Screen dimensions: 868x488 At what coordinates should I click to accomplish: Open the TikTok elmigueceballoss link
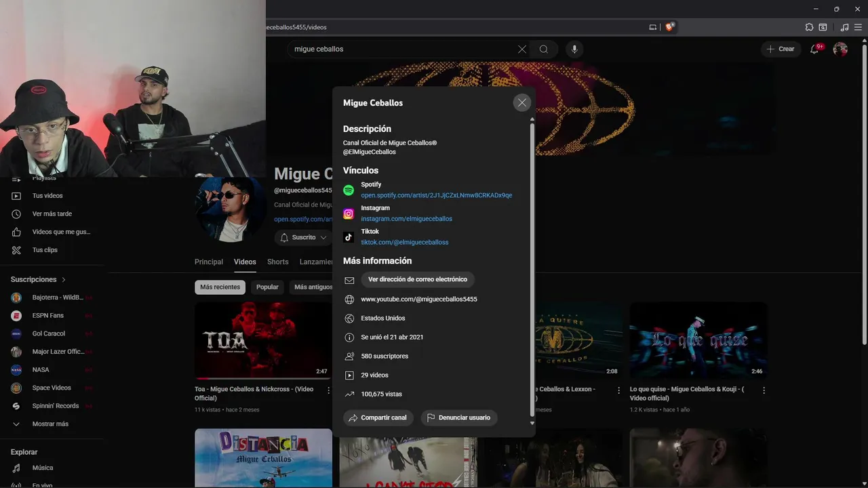[404, 242]
